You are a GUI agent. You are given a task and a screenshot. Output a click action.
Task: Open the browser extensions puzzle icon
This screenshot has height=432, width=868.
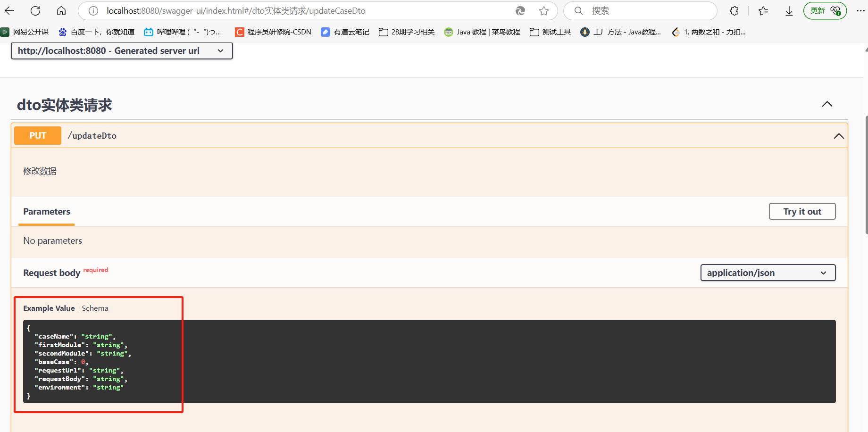tap(734, 11)
